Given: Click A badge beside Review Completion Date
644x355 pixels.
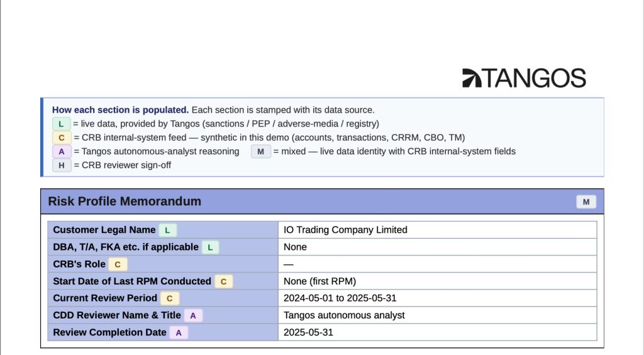Looking at the screenshot, I should coord(179,332).
